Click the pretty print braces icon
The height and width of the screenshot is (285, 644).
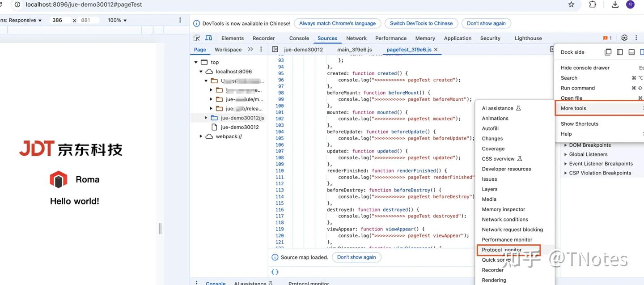(275, 272)
